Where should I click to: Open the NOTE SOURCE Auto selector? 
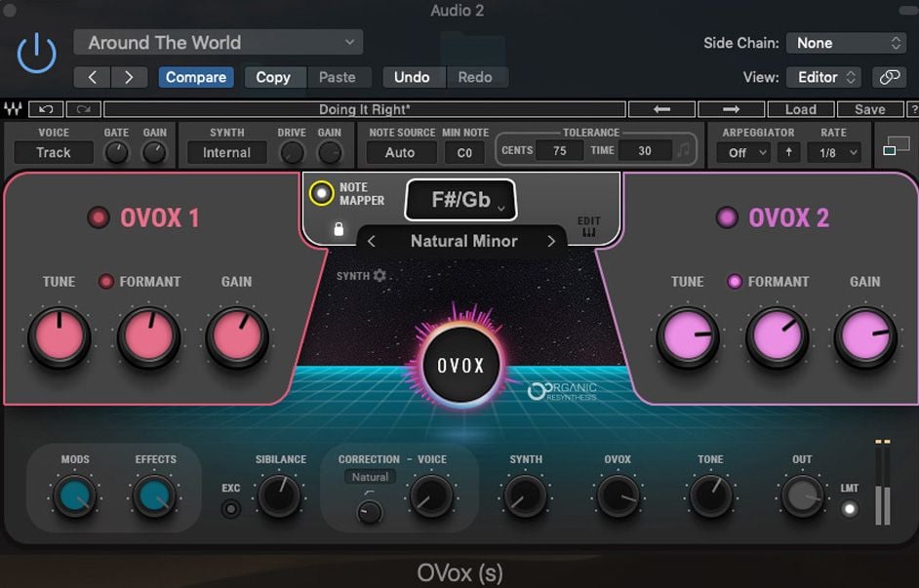[400, 153]
